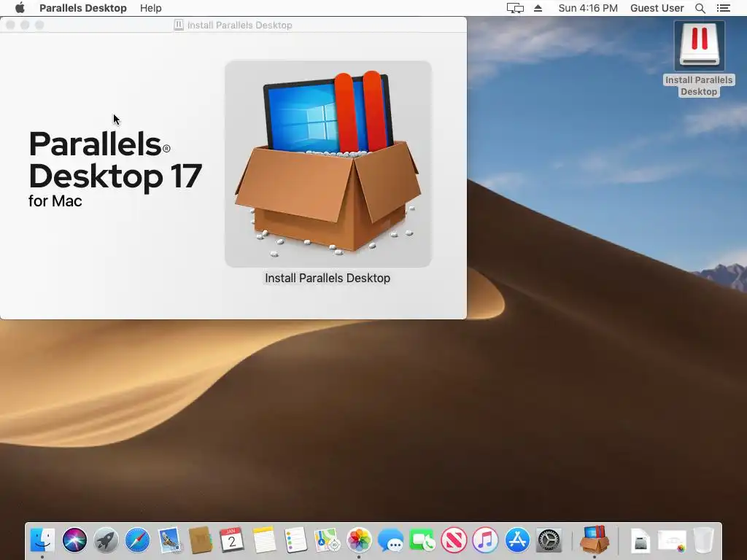Viewport: 747px width, 560px height.
Task: Click the eject icon in menu bar
Action: (x=538, y=8)
